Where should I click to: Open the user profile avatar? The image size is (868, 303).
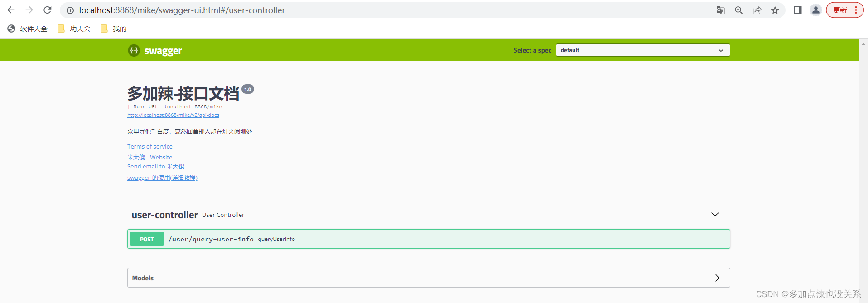click(x=816, y=10)
